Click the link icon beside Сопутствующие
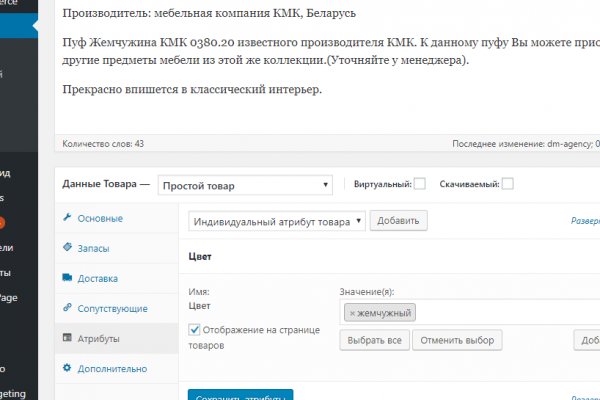 click(x=67, y=308)
